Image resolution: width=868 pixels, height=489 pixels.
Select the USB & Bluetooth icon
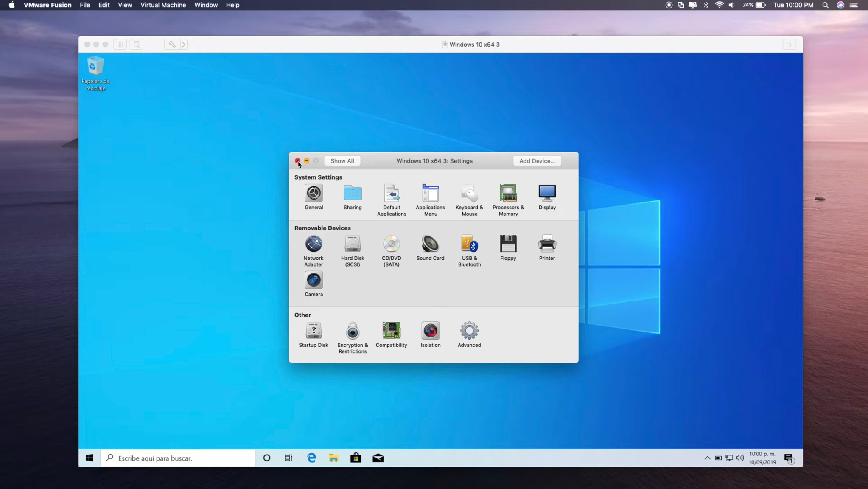tap(469, 244)
